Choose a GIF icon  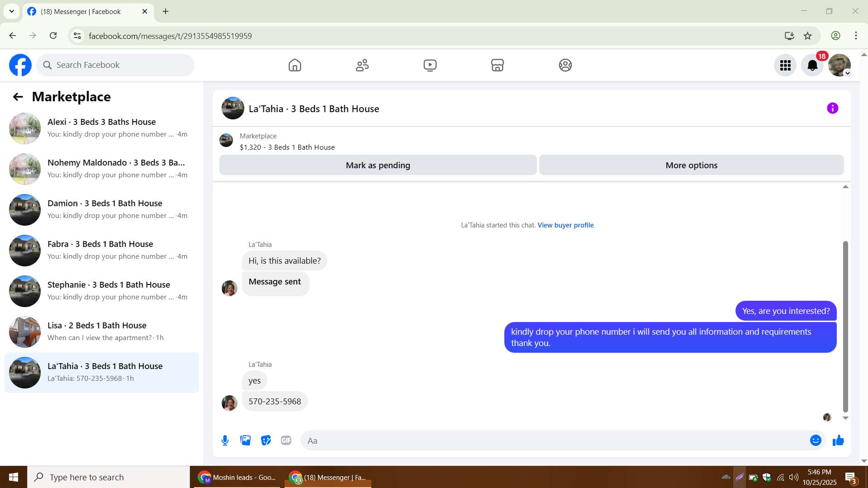pyautogui.click(x=286, y=441)
